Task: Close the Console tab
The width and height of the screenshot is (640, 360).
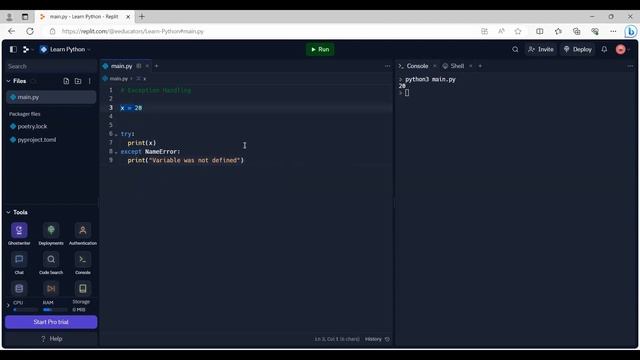Action: (x=435, y=66)
